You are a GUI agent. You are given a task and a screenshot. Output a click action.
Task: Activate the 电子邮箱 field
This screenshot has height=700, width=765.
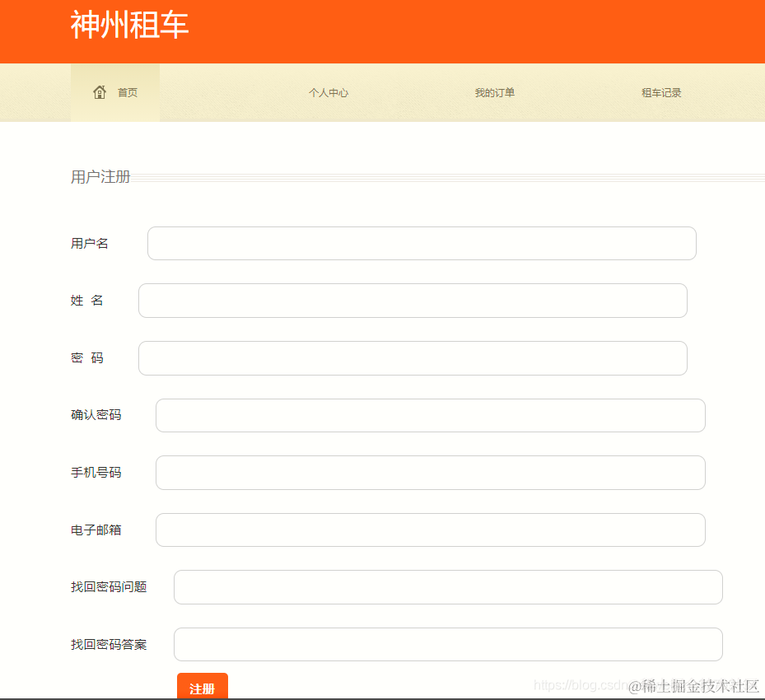[431, 530]
